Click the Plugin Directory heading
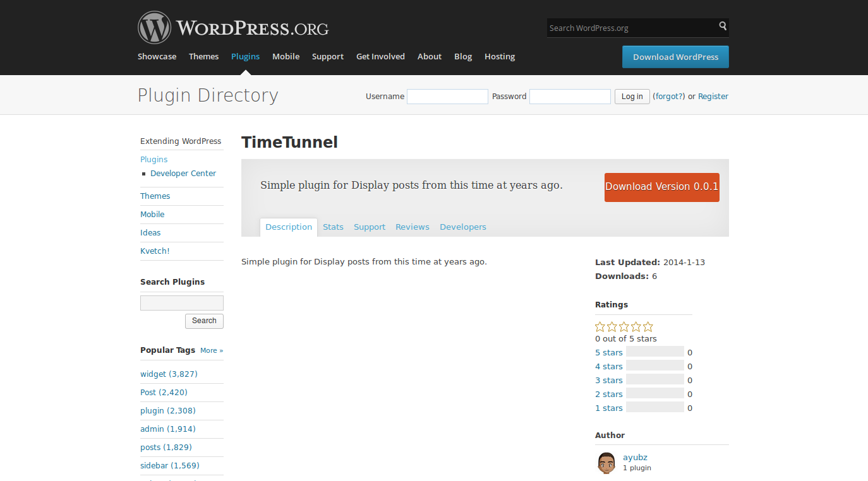This screenshot has height=481, width=868. 208,95
